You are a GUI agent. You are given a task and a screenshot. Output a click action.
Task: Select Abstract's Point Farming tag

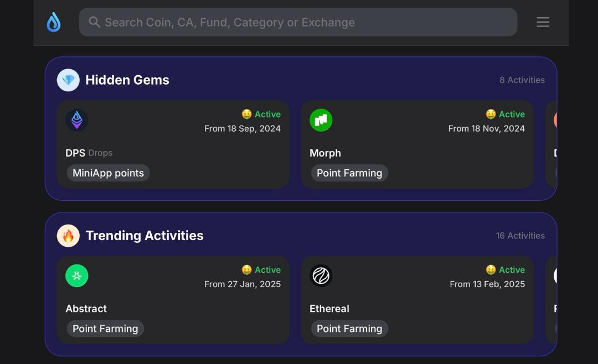(105, 329)
